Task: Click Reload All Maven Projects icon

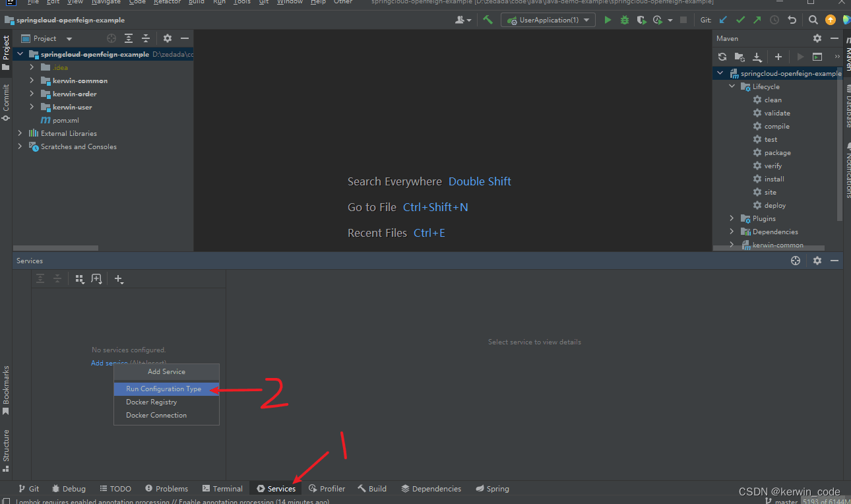Action: click(722, 57)
